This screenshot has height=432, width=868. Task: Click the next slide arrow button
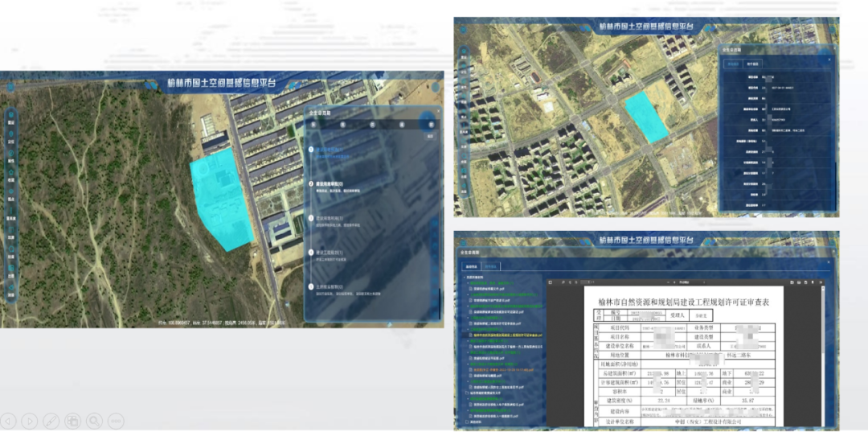[30, 421]
